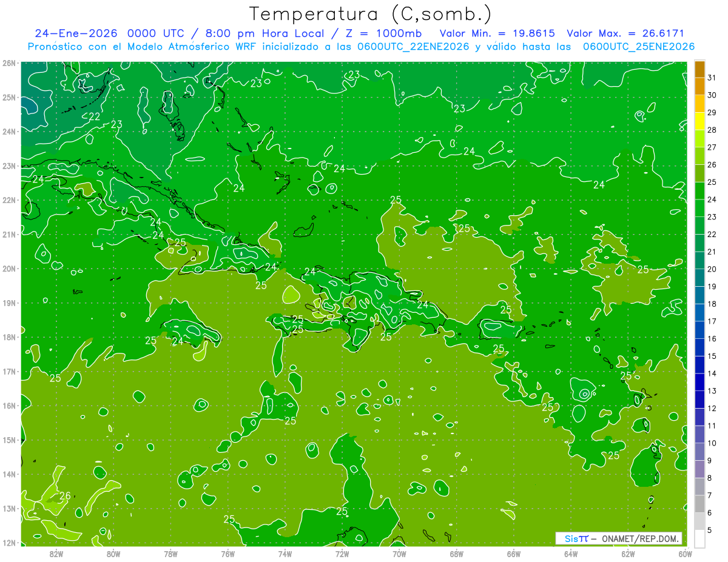
Task: Click the "15N" latitude axis label
Action: [8, 440]
